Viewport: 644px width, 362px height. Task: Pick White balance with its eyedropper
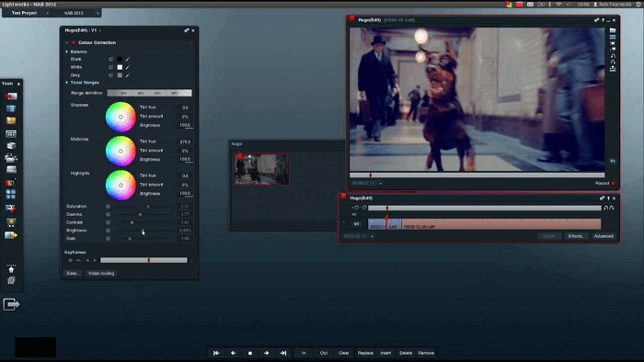click(128, 67)
